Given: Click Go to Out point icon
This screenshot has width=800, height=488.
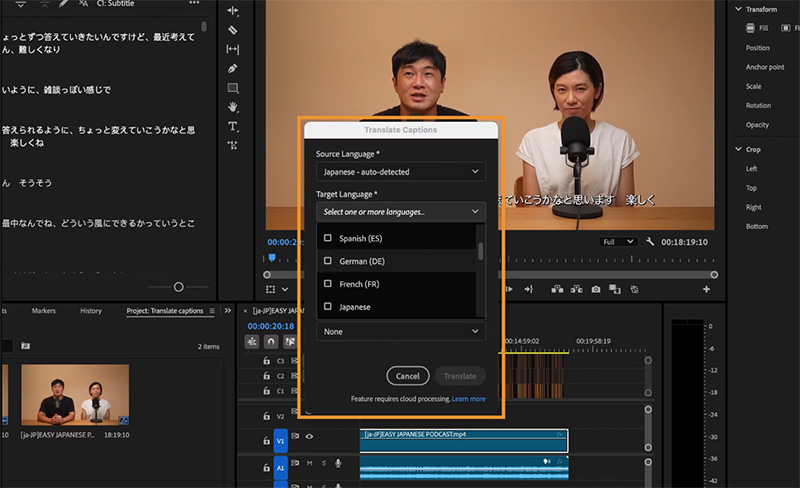Looking at the screenshot, I should coord(529,289).
